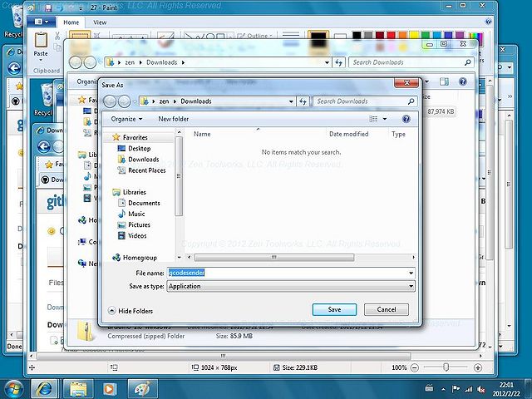Open the Save as type combo box
This screenshot has width=532, height=399.
point(291,286)
